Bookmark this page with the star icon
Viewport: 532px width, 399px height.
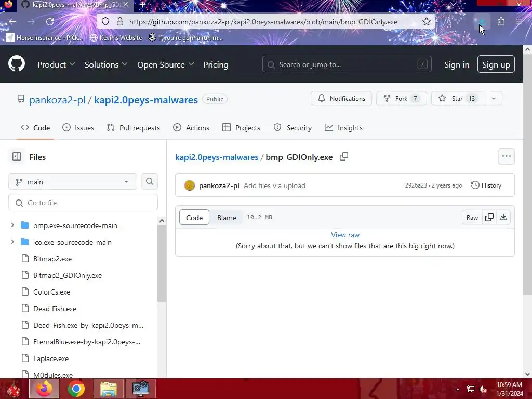427,22
